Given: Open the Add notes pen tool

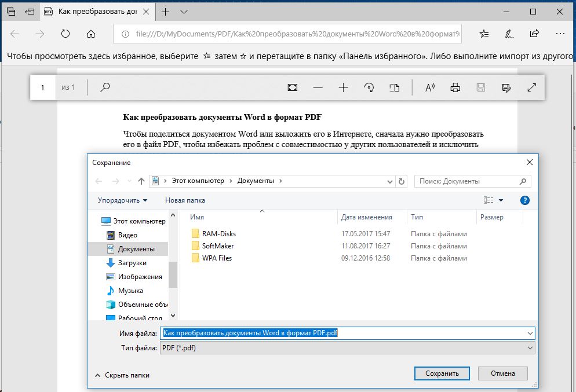Looking at the screenshot, I should (509, 34).
